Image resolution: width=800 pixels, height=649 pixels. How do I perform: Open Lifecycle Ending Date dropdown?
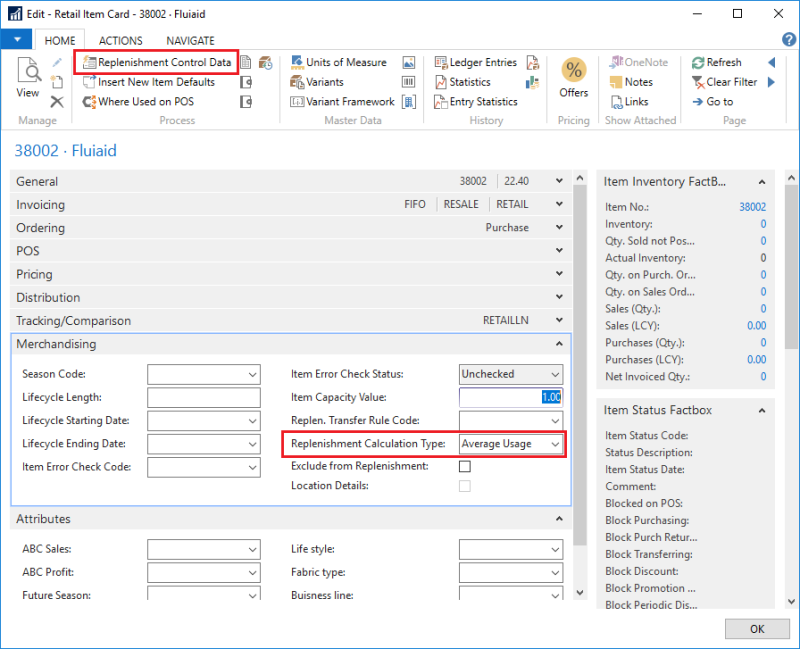click(253, 444)
